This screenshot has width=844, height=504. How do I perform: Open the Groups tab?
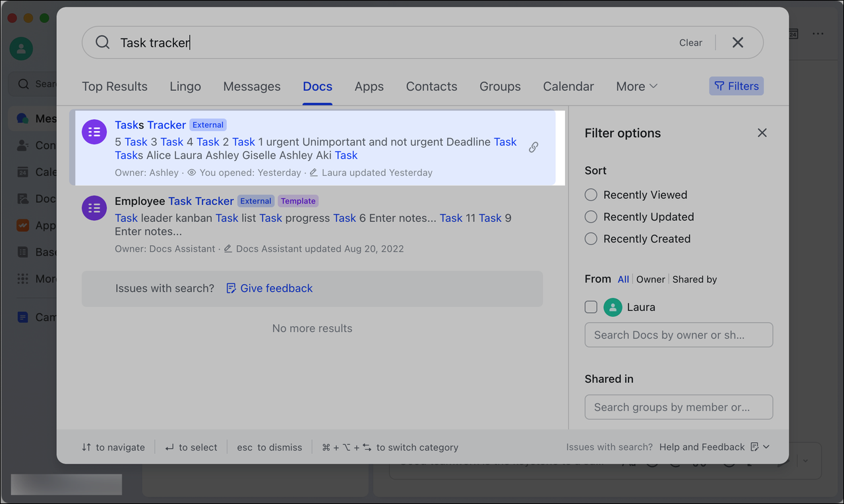[500, 86]
